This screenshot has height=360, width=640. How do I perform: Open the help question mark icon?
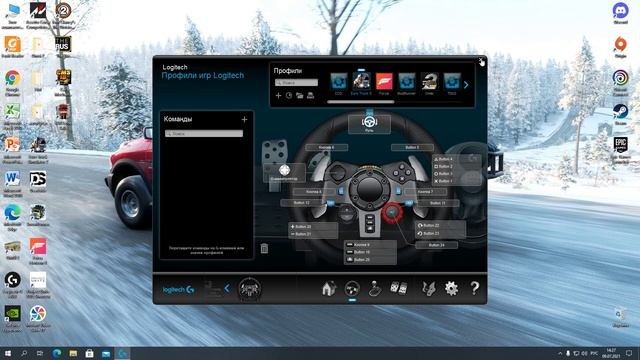coord(474,288)
